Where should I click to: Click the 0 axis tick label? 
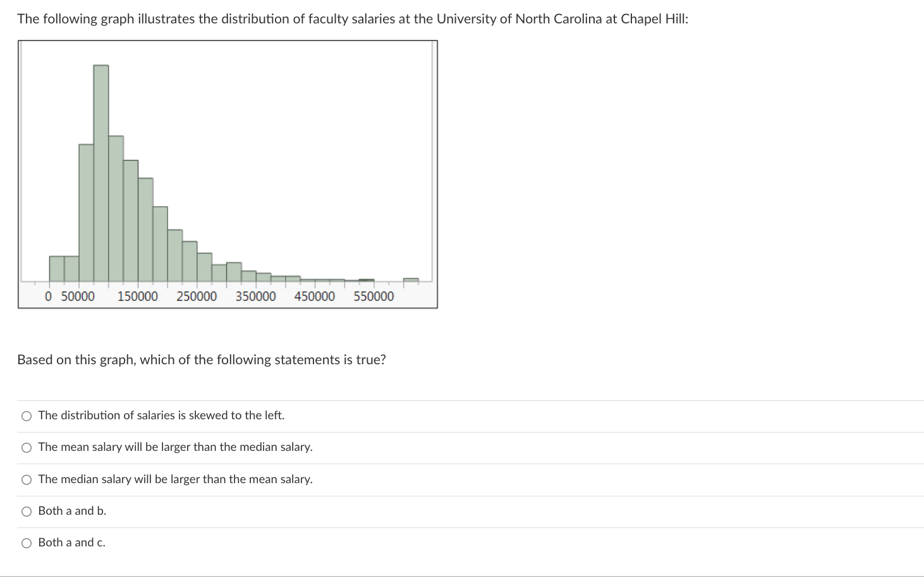47,296
